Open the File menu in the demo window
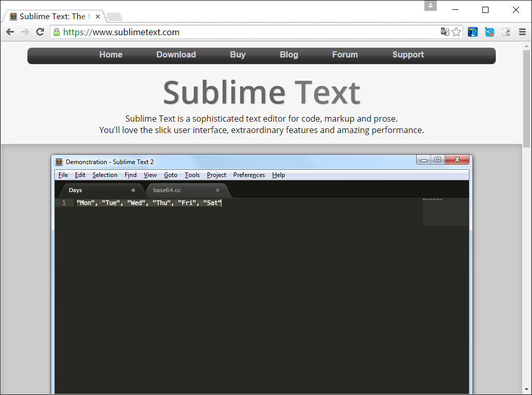This screenshot has height=395, width=532. (x=63, y=175)
